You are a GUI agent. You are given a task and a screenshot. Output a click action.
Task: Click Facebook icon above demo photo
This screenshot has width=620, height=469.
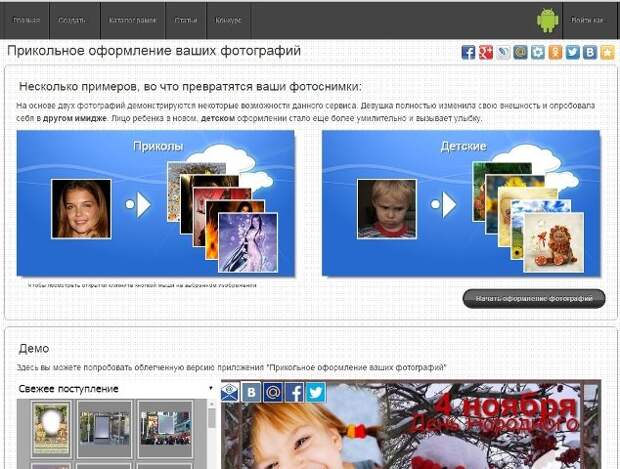(294, 392)
